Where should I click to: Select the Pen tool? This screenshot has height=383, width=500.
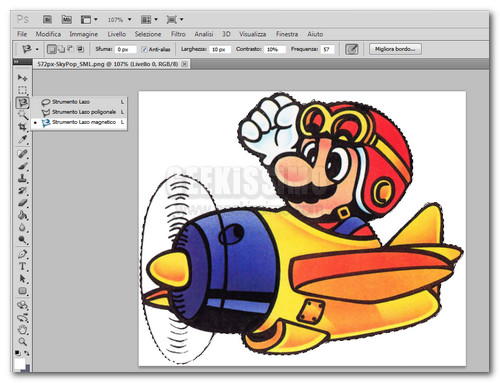(22, 254)
